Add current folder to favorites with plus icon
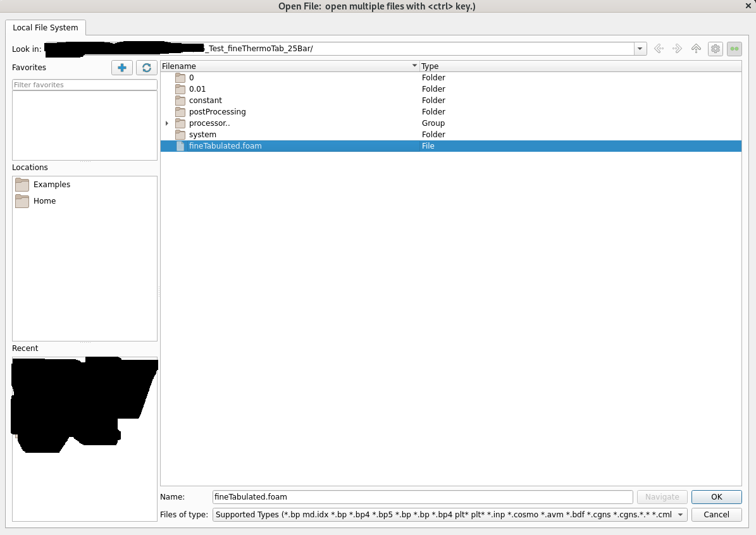Viewport: 756px width, 535px height. click(x=122, y=68)
